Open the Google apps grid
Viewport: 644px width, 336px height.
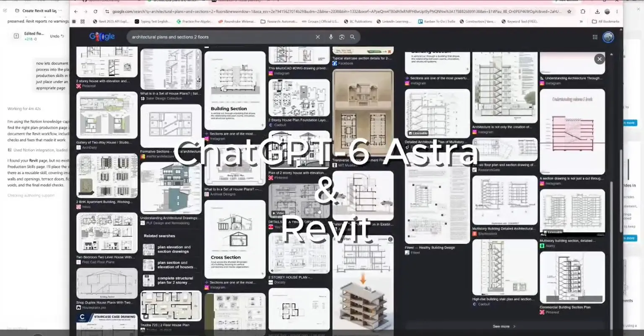[x=595, y=37]
